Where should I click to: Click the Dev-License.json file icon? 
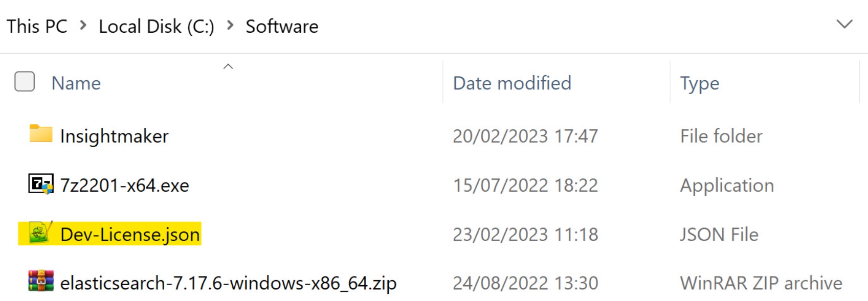[x=40, y=234]
